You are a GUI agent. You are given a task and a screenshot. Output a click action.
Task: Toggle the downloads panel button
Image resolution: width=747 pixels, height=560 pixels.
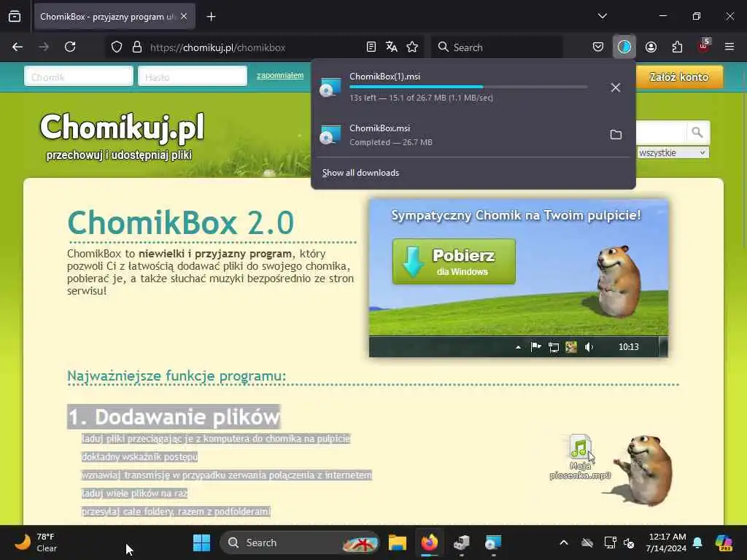[624, 47]
